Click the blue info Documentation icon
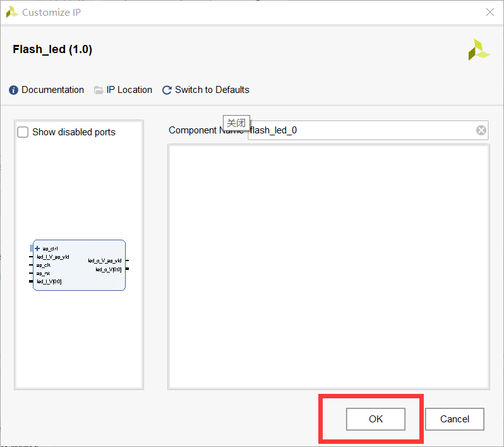This screenshot has width=504, height=447. [13, 90]
